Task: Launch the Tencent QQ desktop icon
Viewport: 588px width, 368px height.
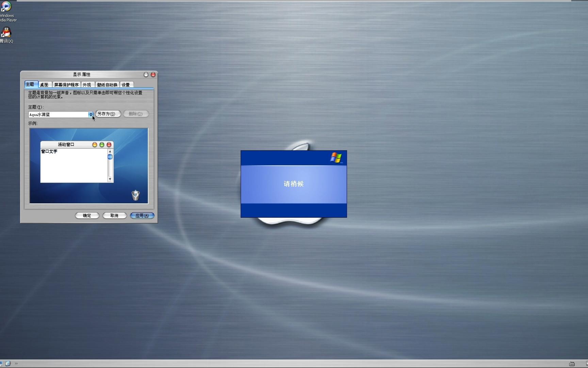Action: [x=6, y=35]
